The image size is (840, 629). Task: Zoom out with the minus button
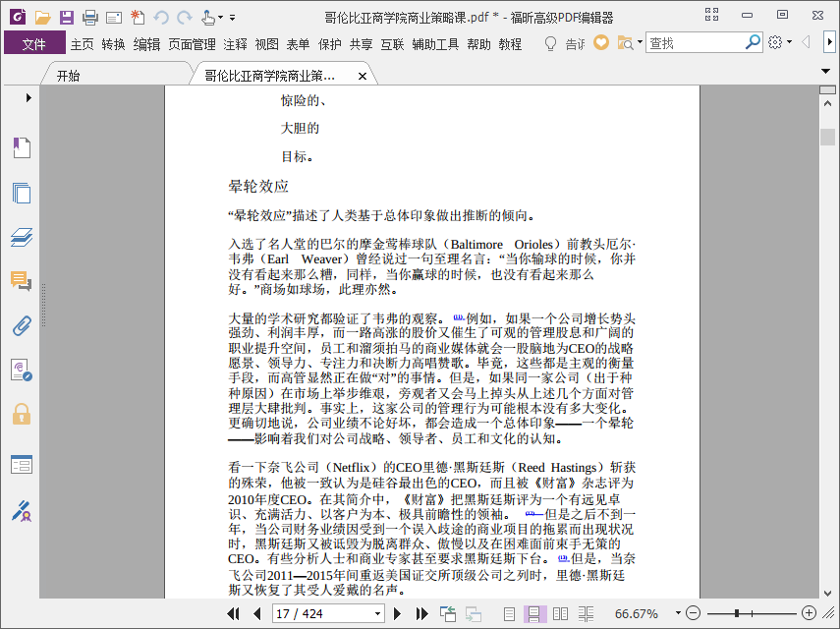click(x=693, y=613)
